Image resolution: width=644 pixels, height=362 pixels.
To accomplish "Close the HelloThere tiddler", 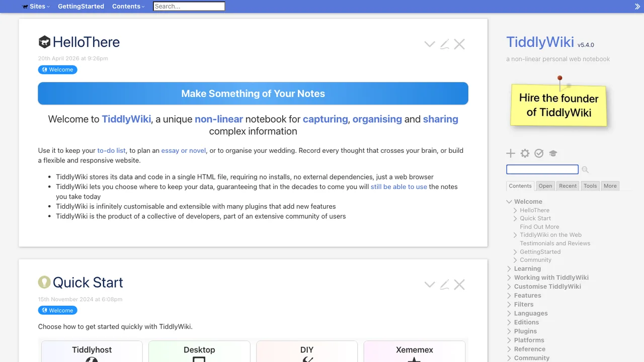I will pyautogui.click(x=459, y=44).
